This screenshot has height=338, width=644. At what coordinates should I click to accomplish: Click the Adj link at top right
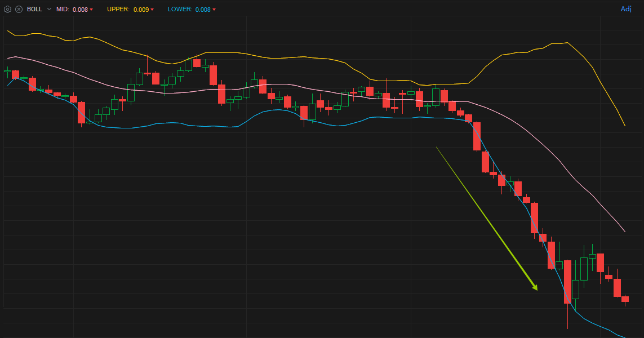[x=625, y=9]
